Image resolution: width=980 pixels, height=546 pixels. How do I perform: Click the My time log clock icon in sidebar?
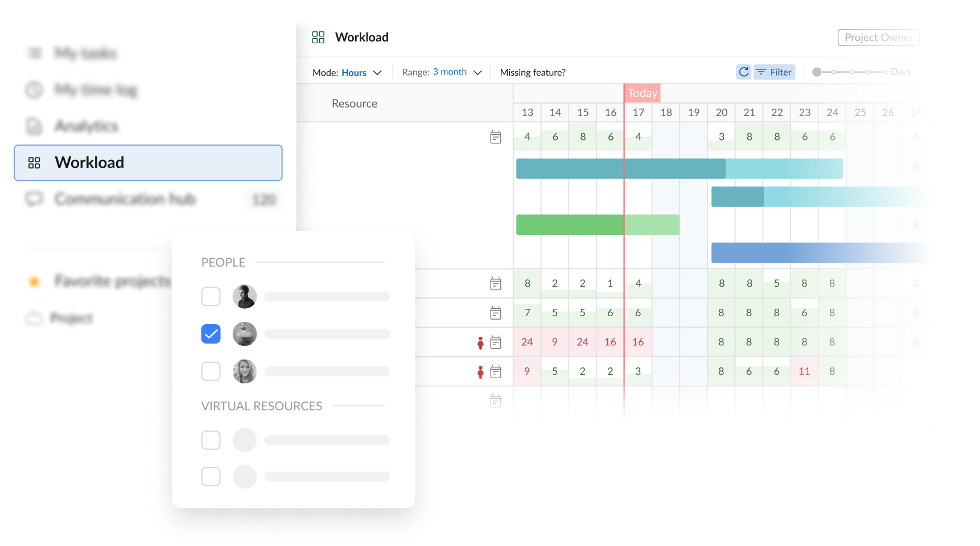tap(34, 90)
